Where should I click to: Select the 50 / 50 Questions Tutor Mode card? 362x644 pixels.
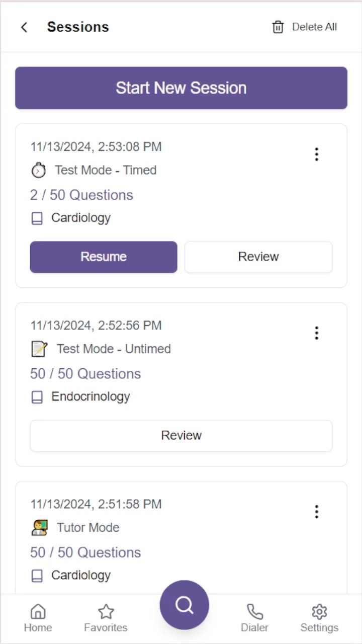[x=181, y=538]
